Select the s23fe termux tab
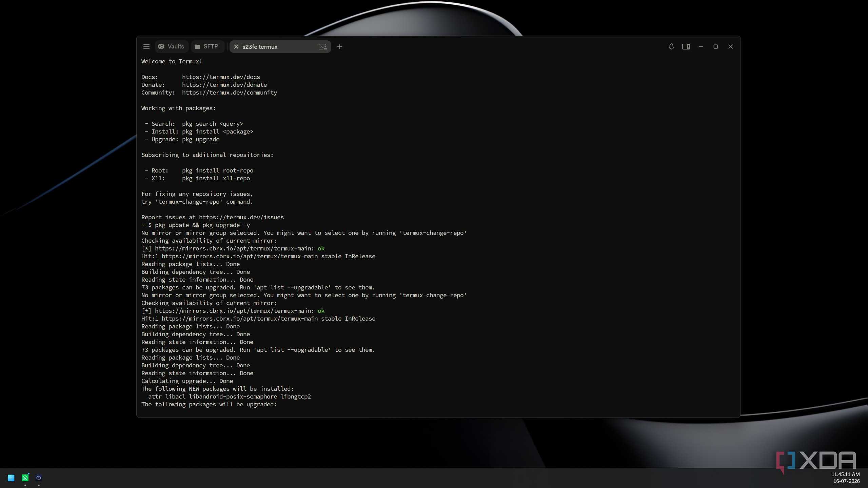The width and height of the screenshot is (868, 488). point(280,47)
